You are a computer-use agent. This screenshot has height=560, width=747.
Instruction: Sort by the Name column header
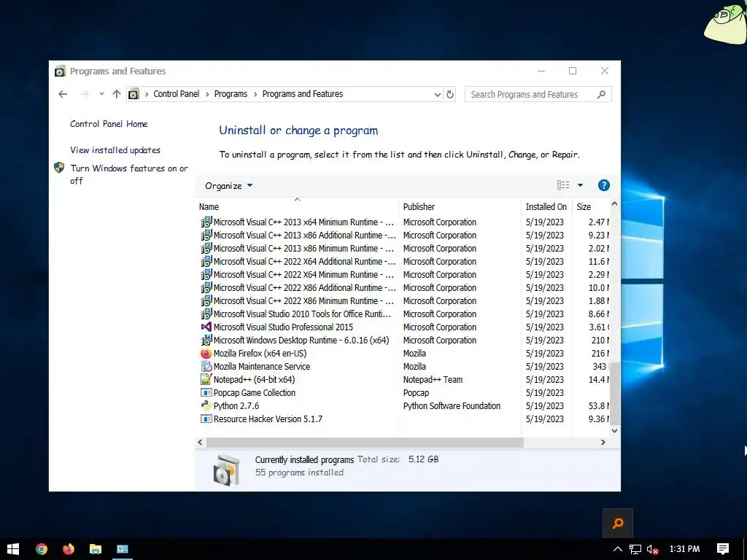[x=298, y=206]
